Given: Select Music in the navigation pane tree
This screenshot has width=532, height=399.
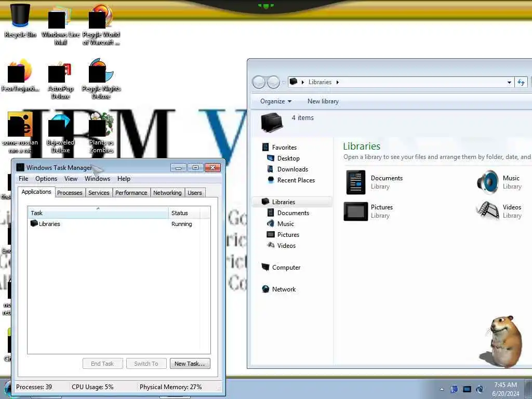Looking at the screenshot, I should click(x=285, y=223).
